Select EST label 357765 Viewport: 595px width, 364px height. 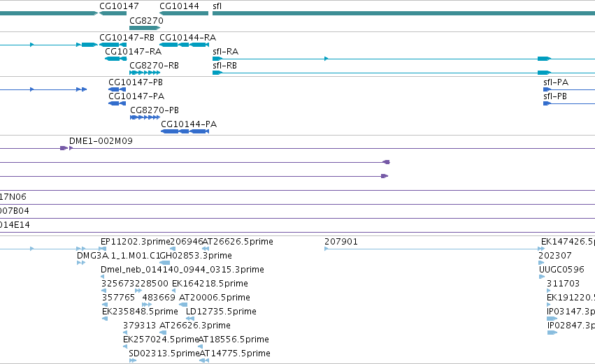tap(118, 298)
